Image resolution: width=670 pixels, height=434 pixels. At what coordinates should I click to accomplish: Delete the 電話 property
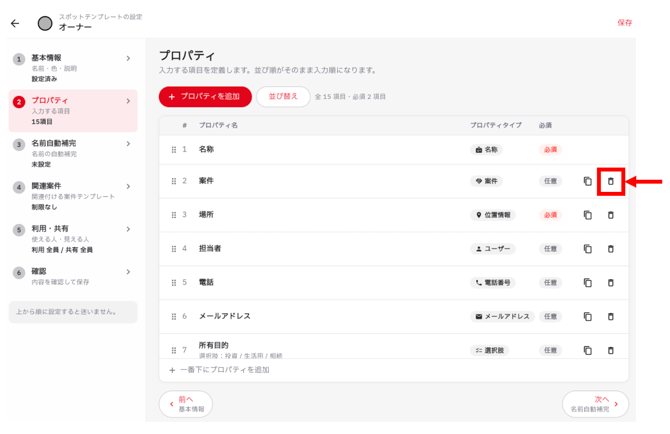point(611,282)
